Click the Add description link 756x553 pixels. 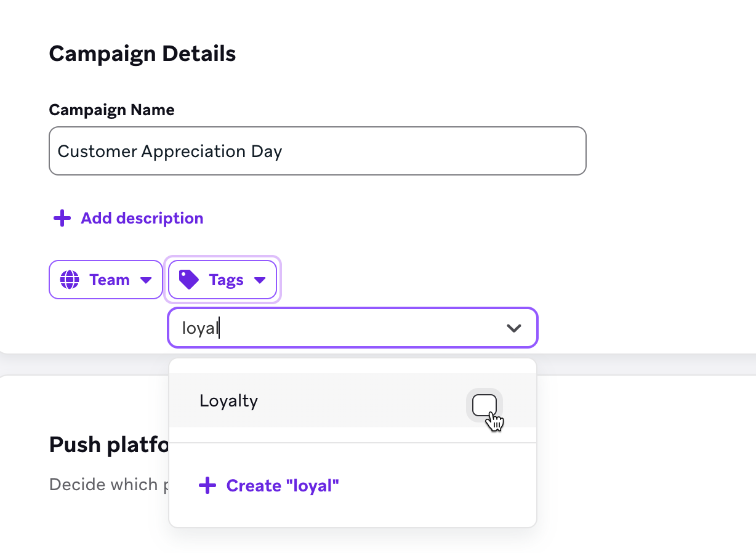click(x=142, y=218)
